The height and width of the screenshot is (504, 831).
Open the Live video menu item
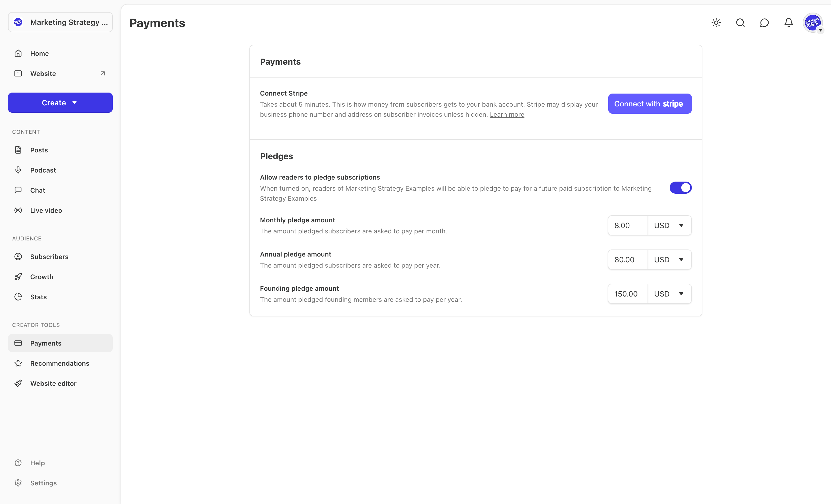click(x=60, y=210)
